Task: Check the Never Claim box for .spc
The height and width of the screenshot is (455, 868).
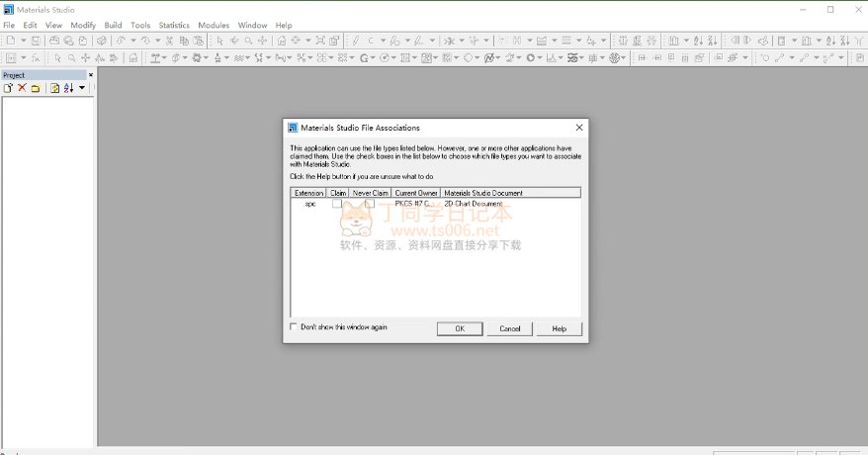Action: click(370, 204)
